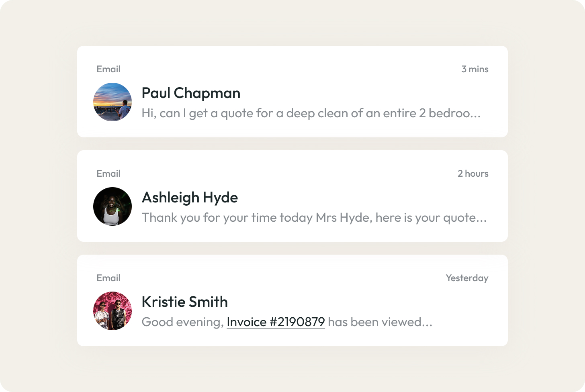The image size is (585, 392).
Task: Click the Paul Chapman sender name
Action: pos(190,93)
